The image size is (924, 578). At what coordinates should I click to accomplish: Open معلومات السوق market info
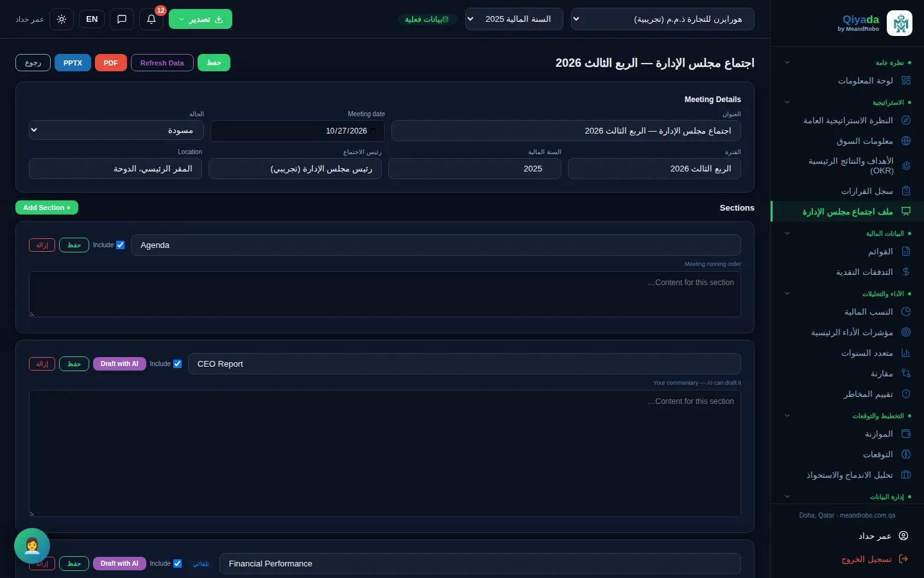coord(847,141)
